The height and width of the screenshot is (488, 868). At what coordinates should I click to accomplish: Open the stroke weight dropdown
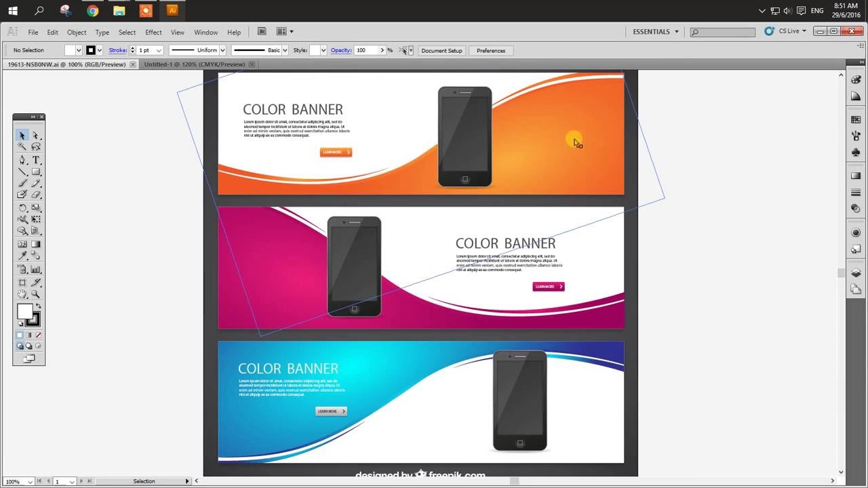point(157,50)
